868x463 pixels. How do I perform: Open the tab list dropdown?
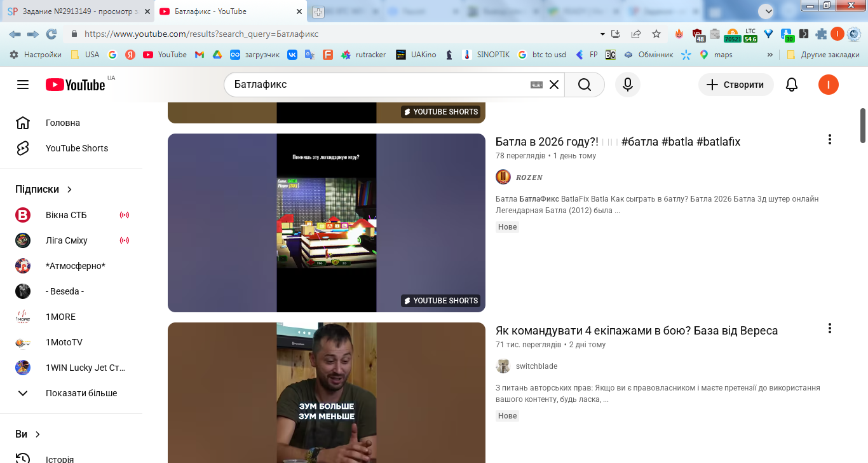click(x=766, y=11)
